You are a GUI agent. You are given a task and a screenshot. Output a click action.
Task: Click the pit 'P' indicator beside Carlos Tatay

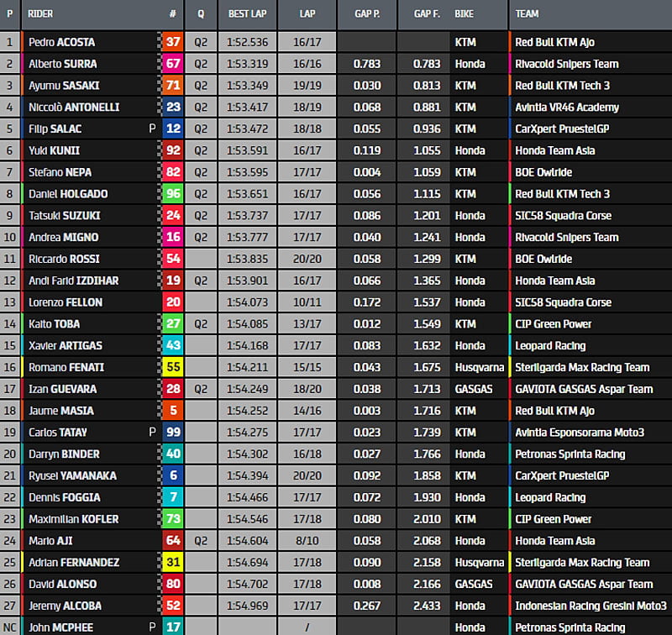(152, 433)
